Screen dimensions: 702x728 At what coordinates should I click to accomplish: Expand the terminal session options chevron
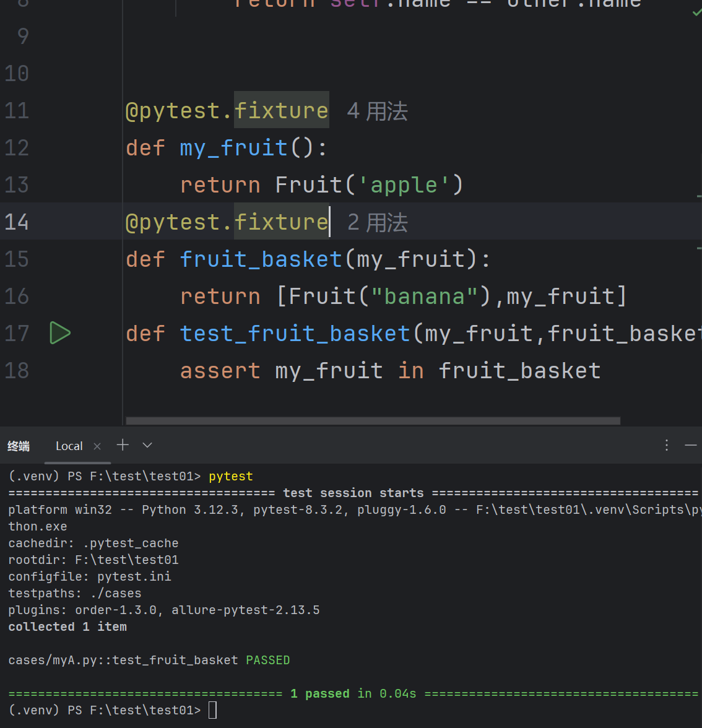pos(147,445)
